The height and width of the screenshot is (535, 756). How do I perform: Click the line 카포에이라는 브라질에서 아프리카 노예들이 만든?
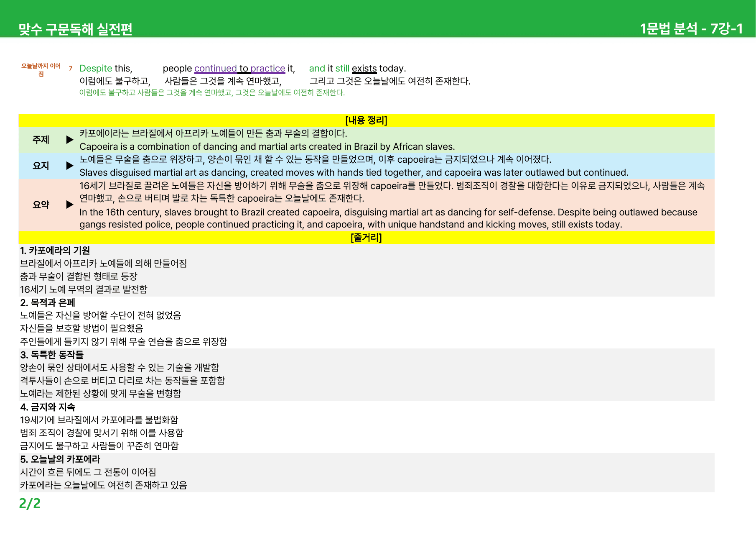tap(213, 133)
